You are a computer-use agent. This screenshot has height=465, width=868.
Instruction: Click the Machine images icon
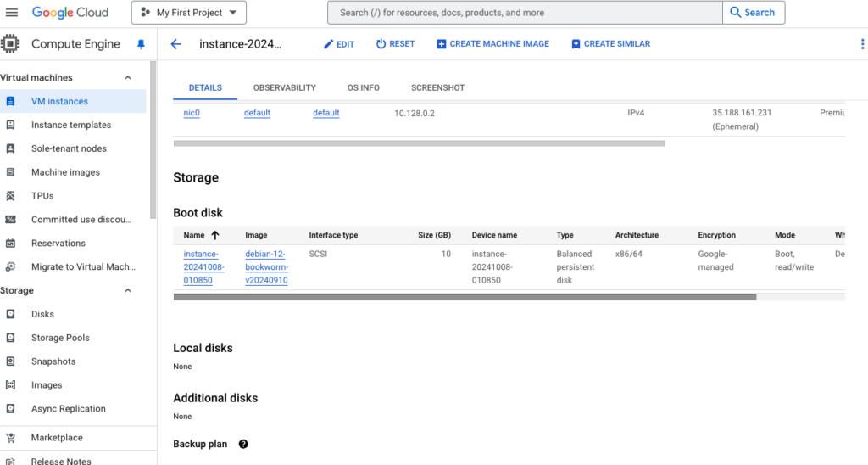tap(10, 172)
